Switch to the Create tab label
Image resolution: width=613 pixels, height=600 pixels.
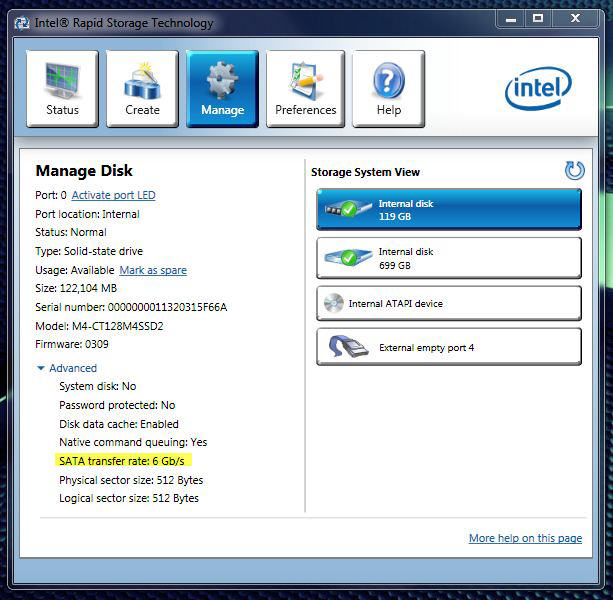[x=142, y=110]
